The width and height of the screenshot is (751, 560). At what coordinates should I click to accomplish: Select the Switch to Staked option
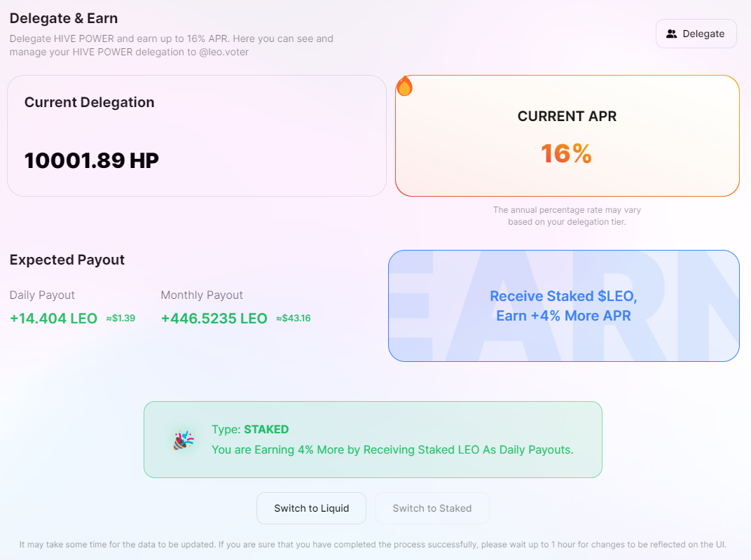432,508
